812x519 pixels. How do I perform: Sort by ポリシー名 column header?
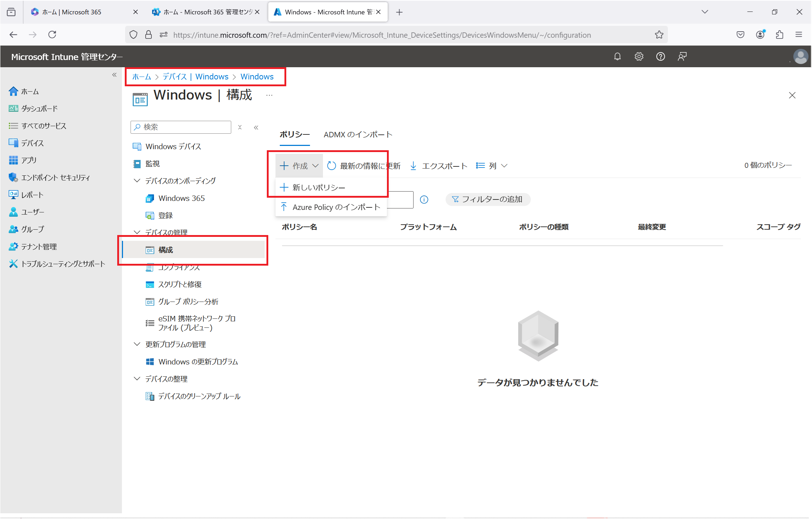[x=299, y=227]
